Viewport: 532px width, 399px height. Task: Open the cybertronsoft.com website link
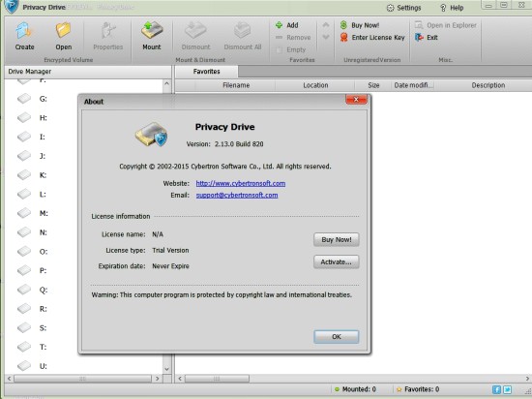pyautogui.click(x=241, y=183)
